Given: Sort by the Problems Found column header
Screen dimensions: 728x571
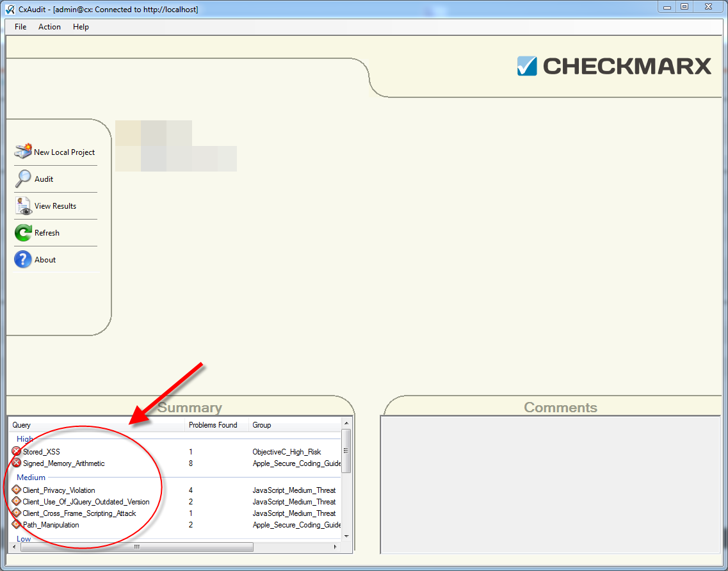Looking at the screenshot, I should [216, 425].
